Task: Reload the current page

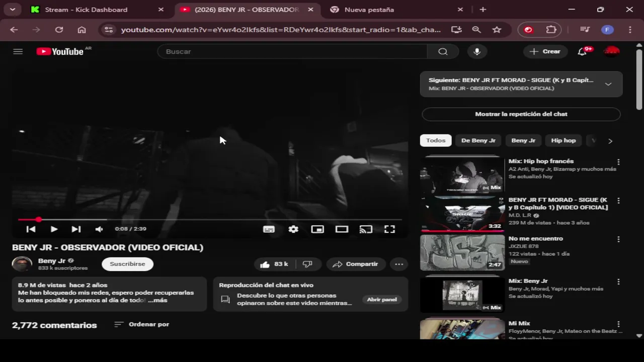Action: click(x=59, y=30)
